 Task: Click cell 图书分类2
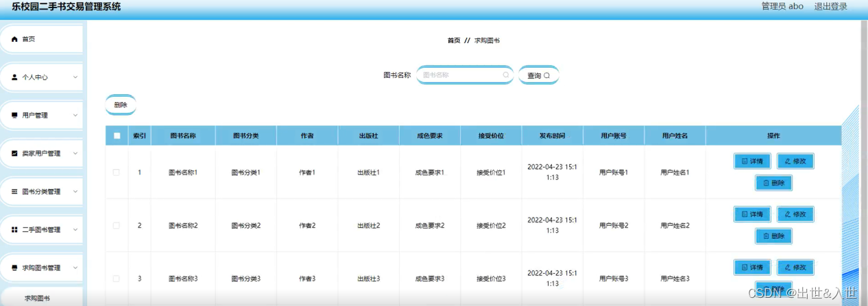point(246,225)
